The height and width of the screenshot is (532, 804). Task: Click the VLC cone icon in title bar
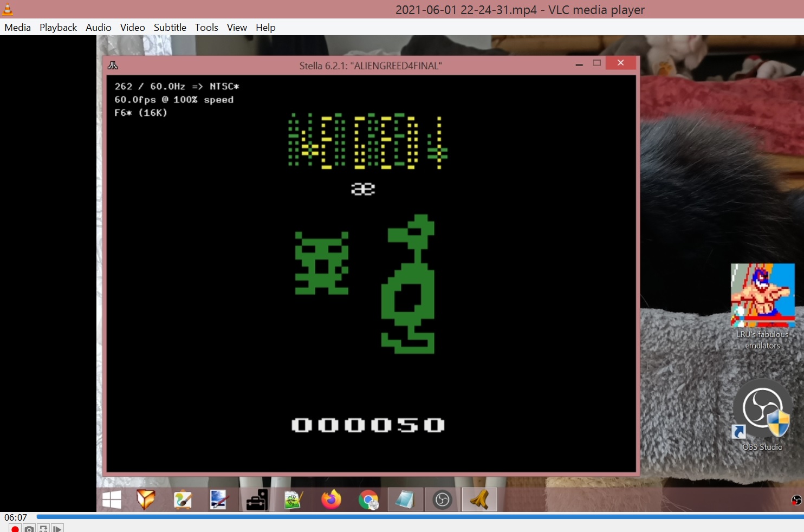click(x=8, y=9)
